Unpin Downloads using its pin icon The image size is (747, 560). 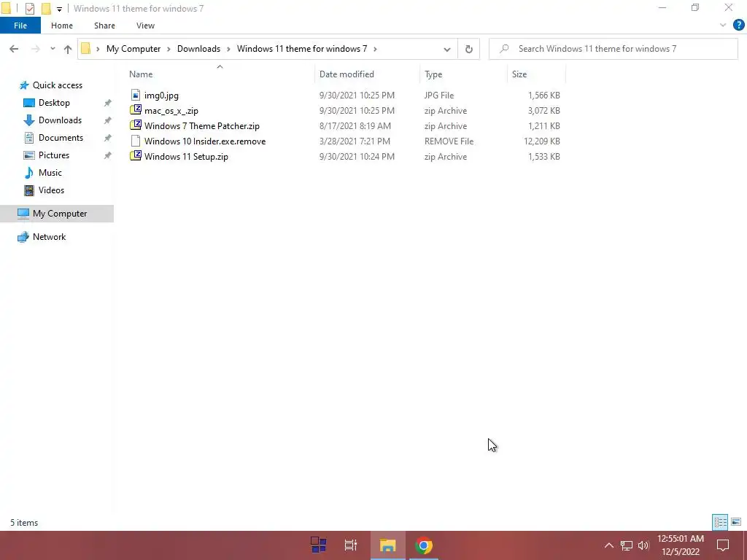pyautogui.click(x=108, y=120)
